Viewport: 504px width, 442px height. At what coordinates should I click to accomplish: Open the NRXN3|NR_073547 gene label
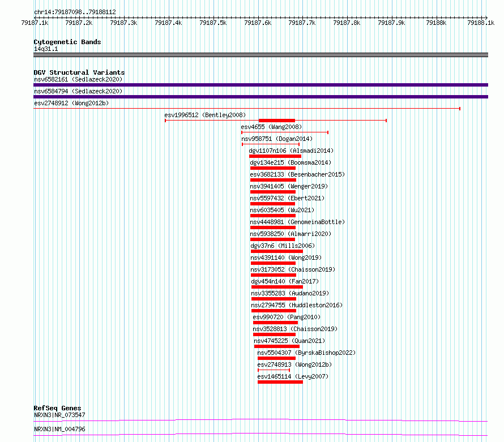[59, 415]
